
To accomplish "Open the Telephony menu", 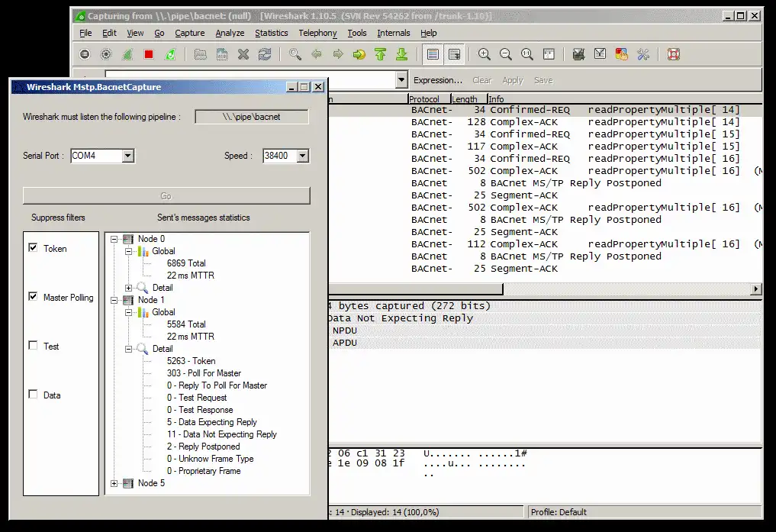I will [x=317, y=33].
